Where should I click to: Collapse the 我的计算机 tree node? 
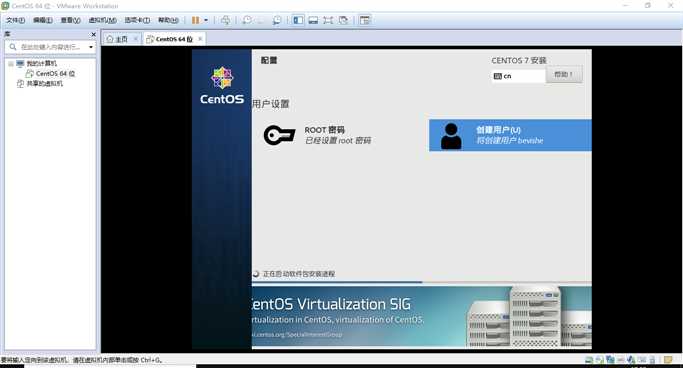pyautogui.click(x=10, y=64)
